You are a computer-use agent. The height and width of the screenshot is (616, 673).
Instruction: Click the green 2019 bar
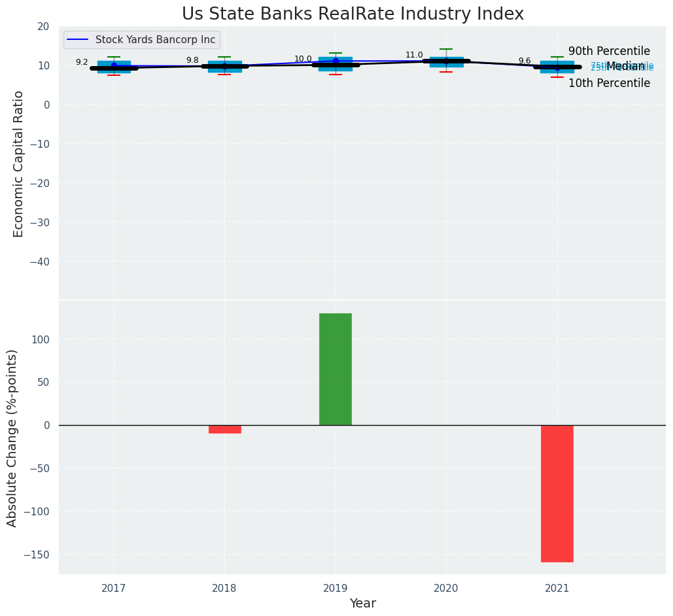[336, 369]
